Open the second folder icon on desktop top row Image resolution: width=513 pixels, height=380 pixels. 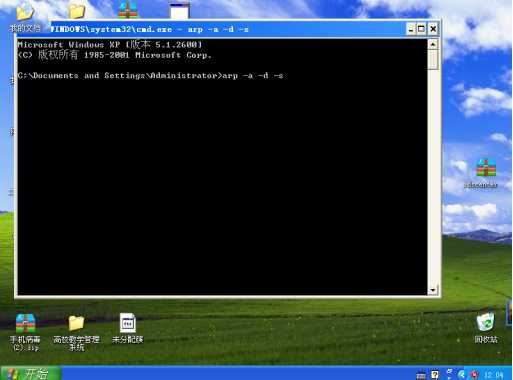(77, 10)
